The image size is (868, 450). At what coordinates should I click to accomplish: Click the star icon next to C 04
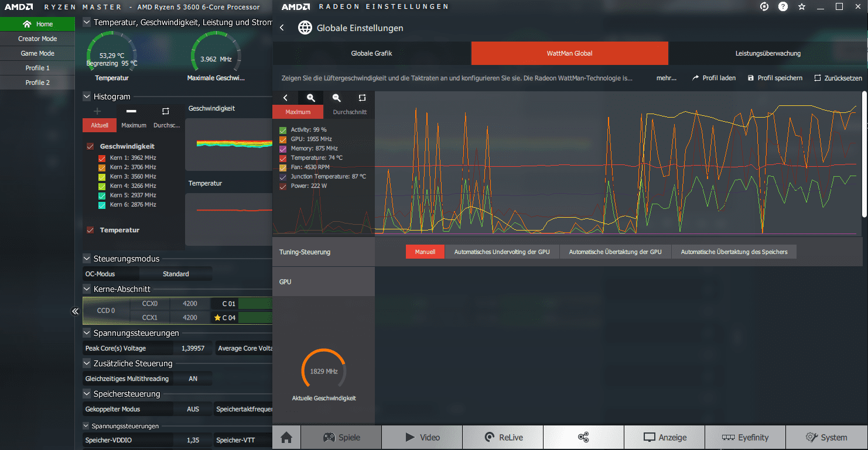pyautogui.click(x=217, y=318)
